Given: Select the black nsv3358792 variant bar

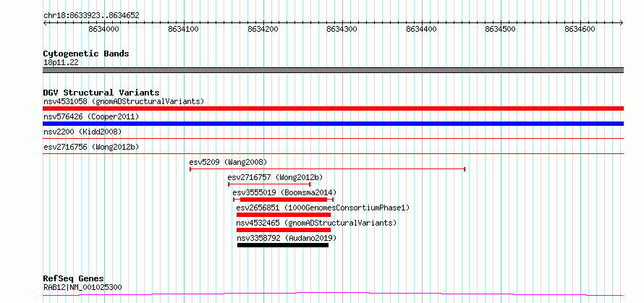Looking at the screenshot, I should click(x=283, y=245).
